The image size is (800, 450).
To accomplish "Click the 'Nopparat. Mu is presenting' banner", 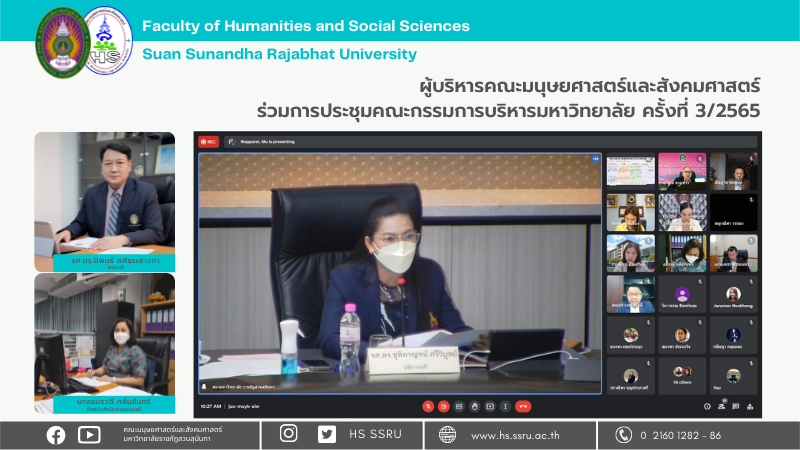I will click(260, 142).
